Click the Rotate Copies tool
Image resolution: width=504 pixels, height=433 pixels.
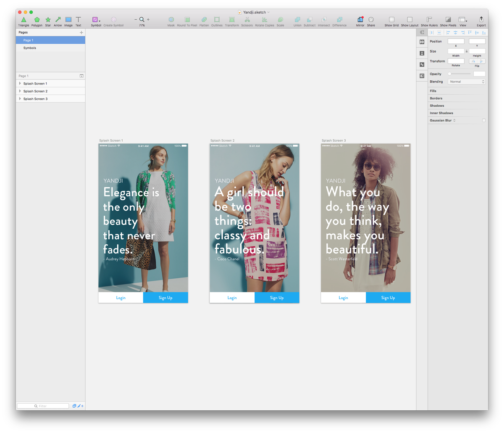(x=265, y=19)
